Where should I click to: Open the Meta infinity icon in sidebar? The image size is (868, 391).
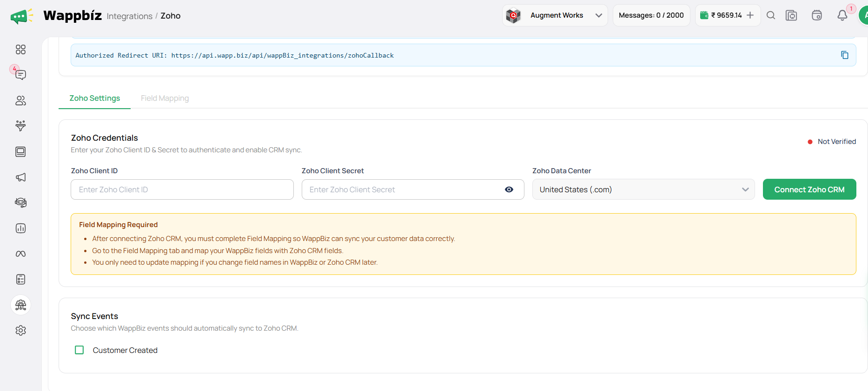click(20, 254)
